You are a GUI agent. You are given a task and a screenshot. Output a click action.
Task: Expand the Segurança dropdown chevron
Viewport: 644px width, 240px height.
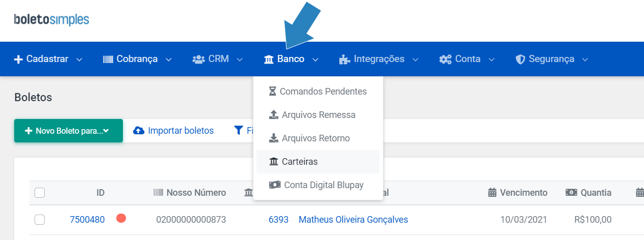pos(585,59)
